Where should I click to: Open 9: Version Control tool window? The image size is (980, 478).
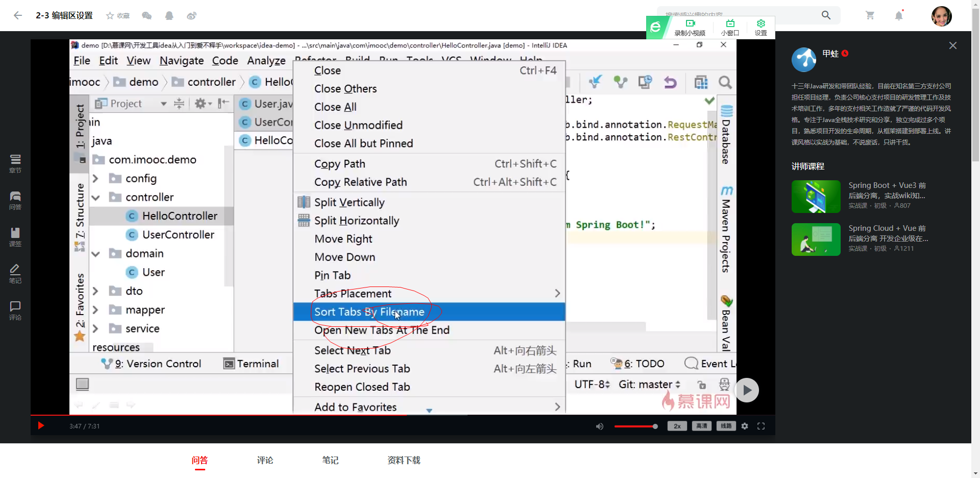pos(151,364)
